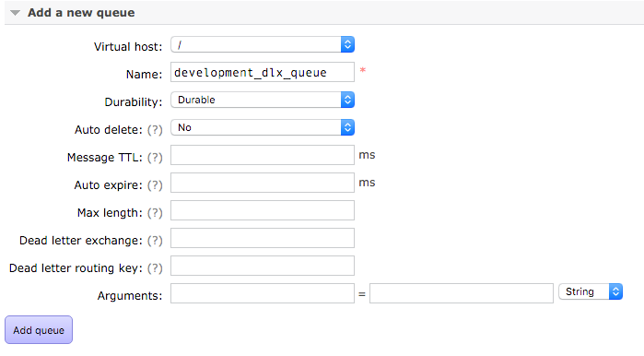Click the Arguments value input field

point(462,293)
